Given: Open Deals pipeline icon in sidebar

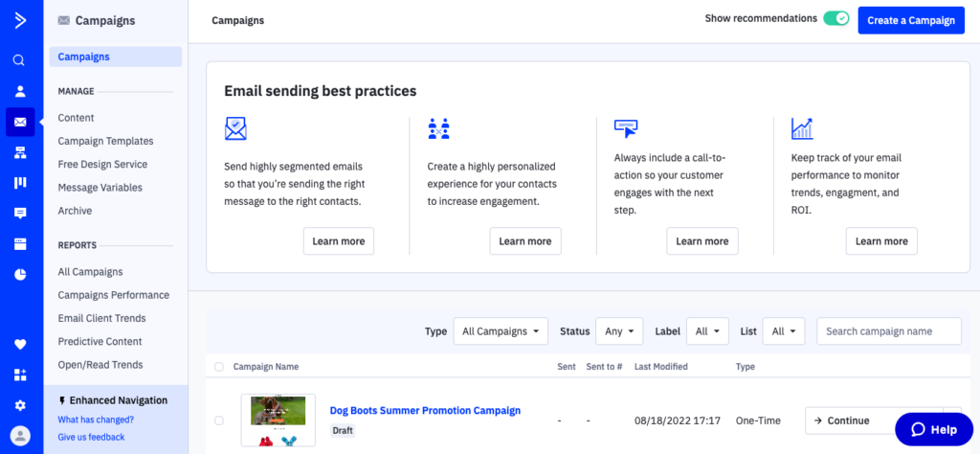Looking at the screenshot, I should (19, 183).
